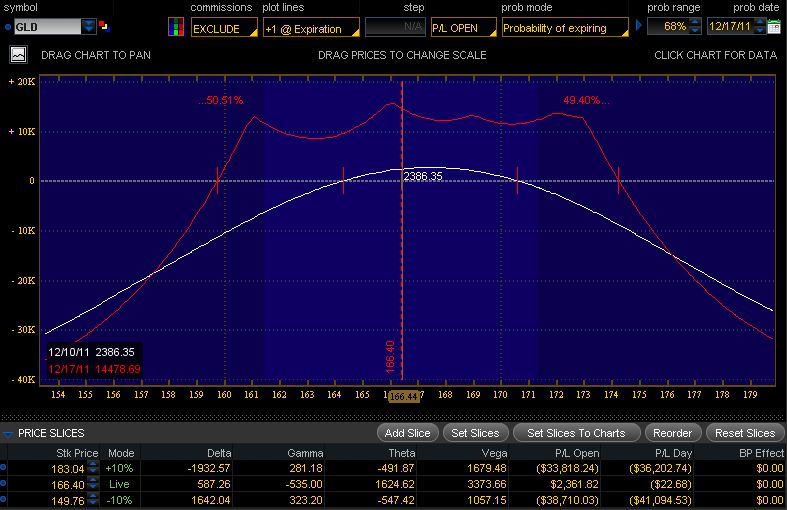Open the plot lines +1 @ Expiration dropdown
The image size is (787, 510).
pos(311,28)
